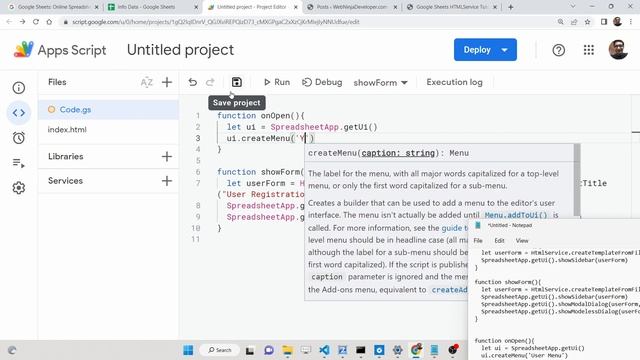Open Chrome side panel icon
The image size is (640, 360).
tap(604, 22)
